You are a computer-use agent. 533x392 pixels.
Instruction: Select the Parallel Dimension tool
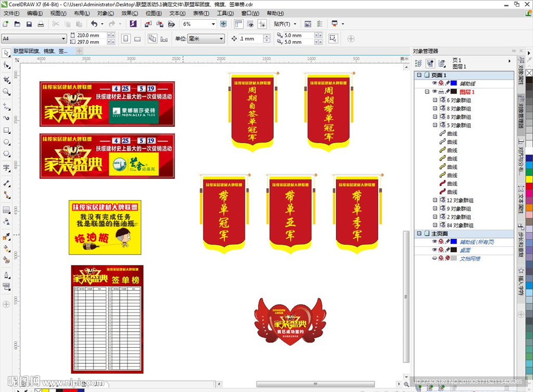6,183
